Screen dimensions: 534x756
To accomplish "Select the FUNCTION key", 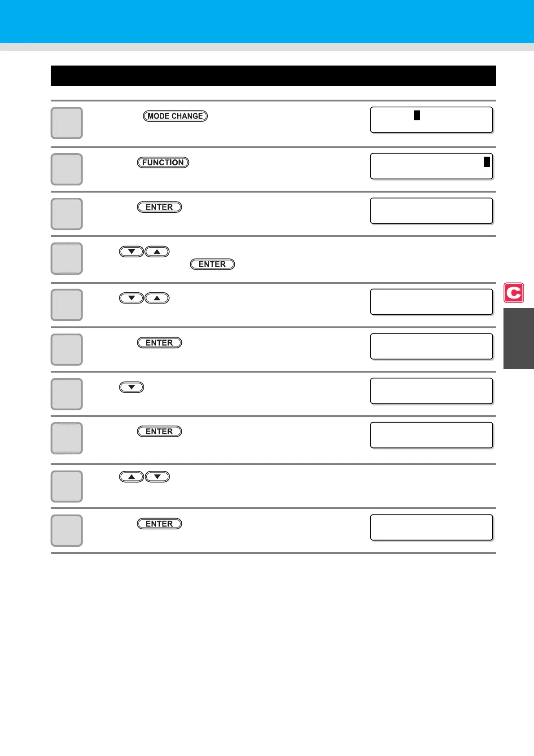I will [x=163, y=163].
